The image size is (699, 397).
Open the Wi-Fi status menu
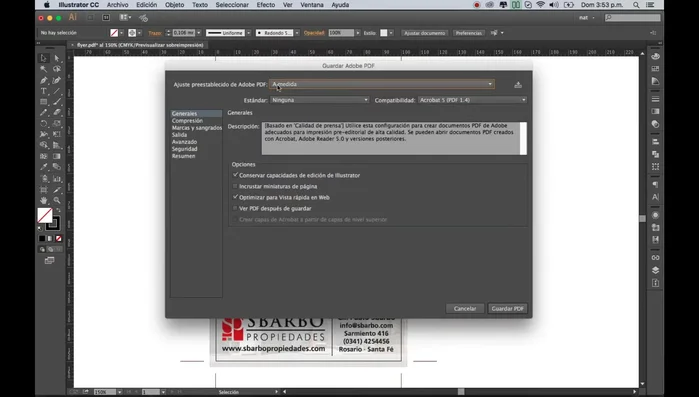point(540,5)
